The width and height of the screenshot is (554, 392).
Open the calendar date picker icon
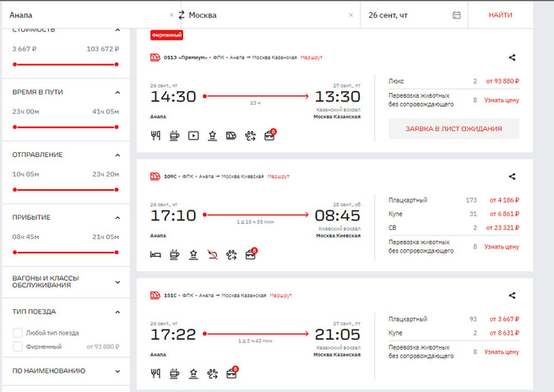click(457, 15)
